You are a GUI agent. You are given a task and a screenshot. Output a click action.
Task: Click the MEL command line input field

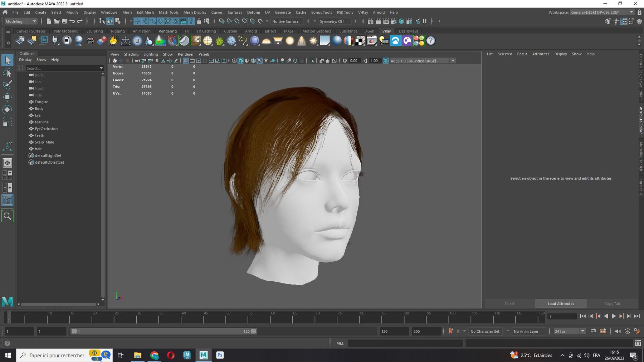405,343
